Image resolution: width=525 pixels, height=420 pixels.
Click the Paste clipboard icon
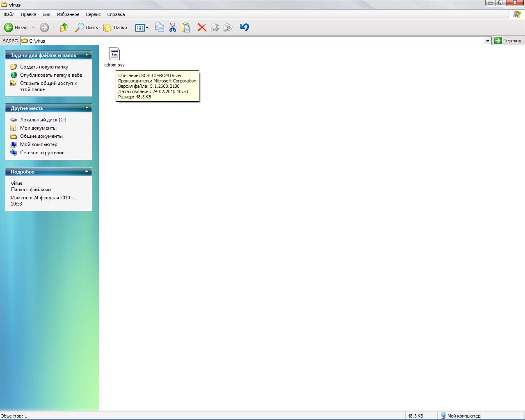(186, 27)
